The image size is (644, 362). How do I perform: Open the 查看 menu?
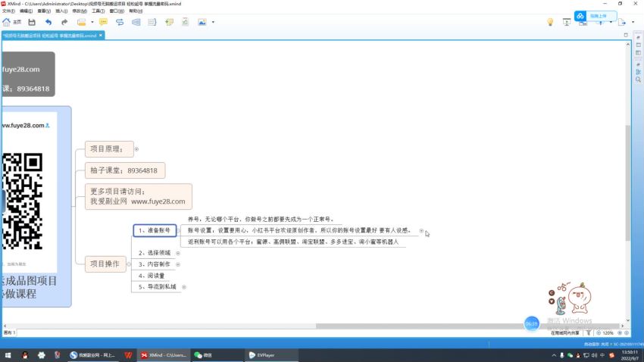43,11
